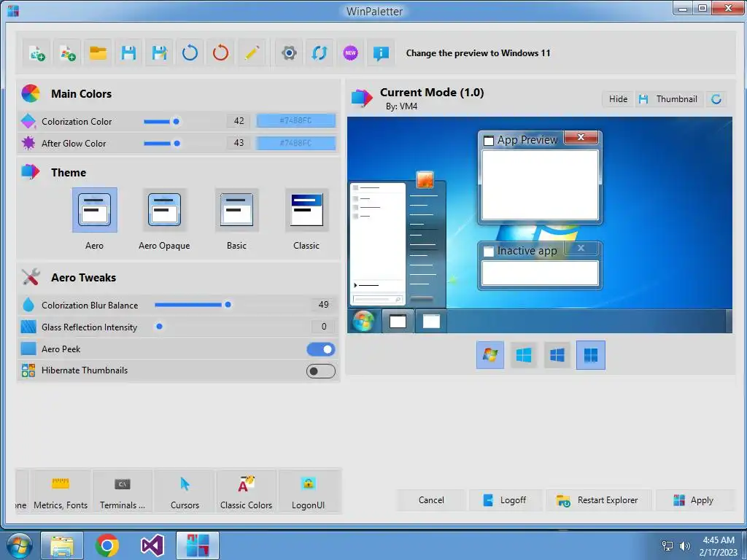Open the Metrics, Fonts tab
Screen dimensions: 747x560
coord(61,491)
